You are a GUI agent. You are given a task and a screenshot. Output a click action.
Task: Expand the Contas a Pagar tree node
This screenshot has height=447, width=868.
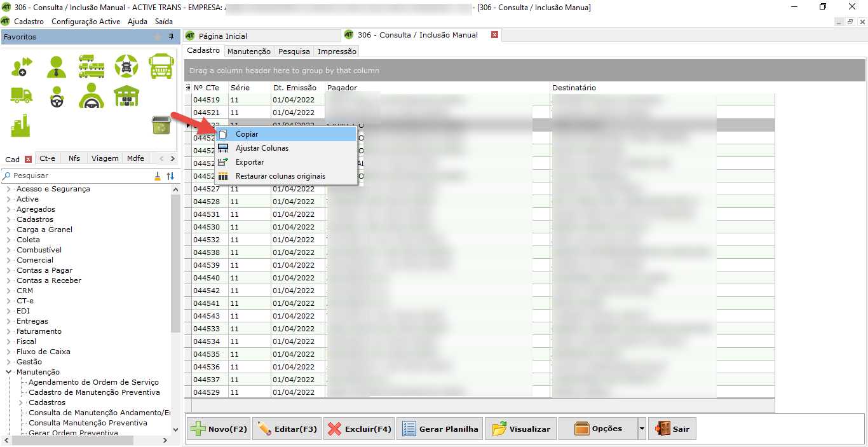tap(9, 270)
